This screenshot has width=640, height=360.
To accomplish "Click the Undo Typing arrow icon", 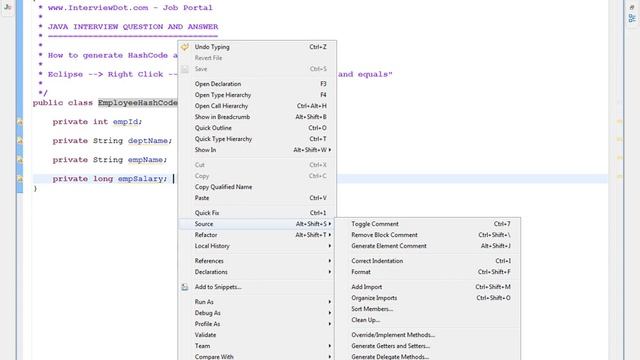I will [185, 47].
